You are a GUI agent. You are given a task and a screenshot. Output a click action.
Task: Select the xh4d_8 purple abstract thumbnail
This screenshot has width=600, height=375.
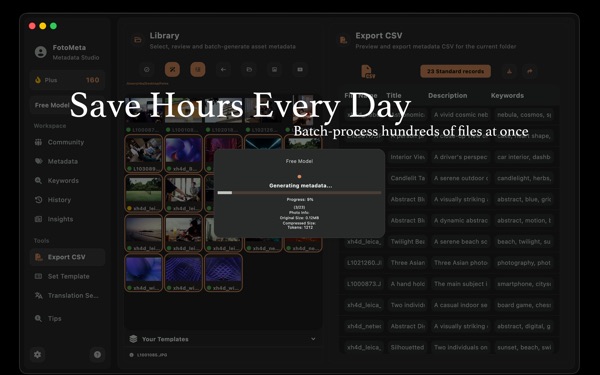[184, 153]
